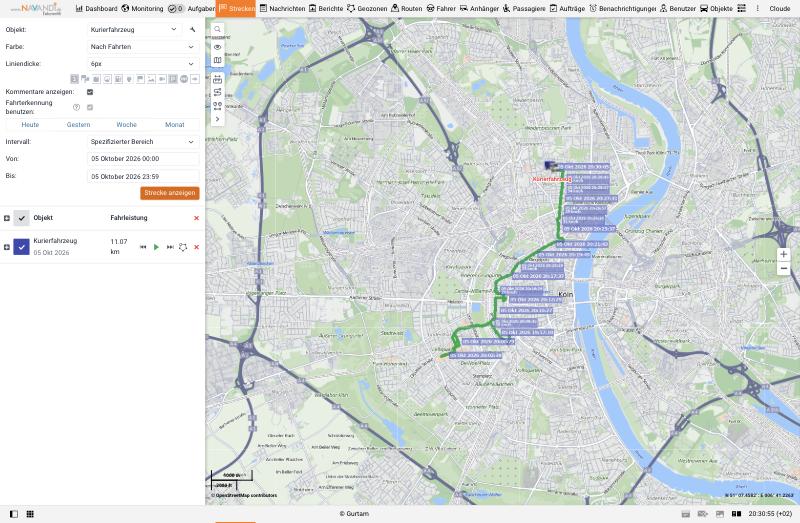800x523 pixels.
Task: Click the nearest-units tool on the map
Action: [217, 106]
